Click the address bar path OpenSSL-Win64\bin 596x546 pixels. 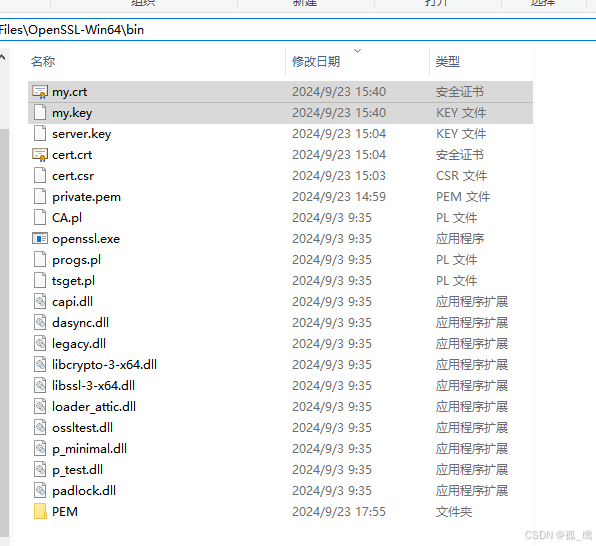coord(86,30)
